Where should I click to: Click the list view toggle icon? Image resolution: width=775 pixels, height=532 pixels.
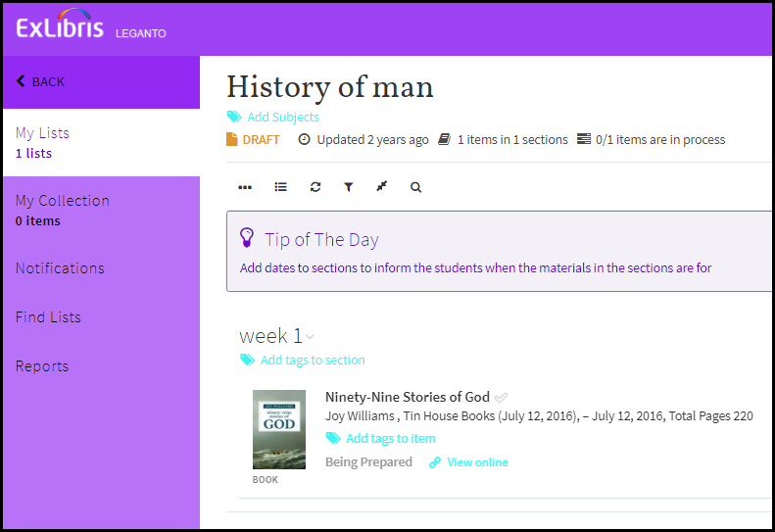click(281, 187)
